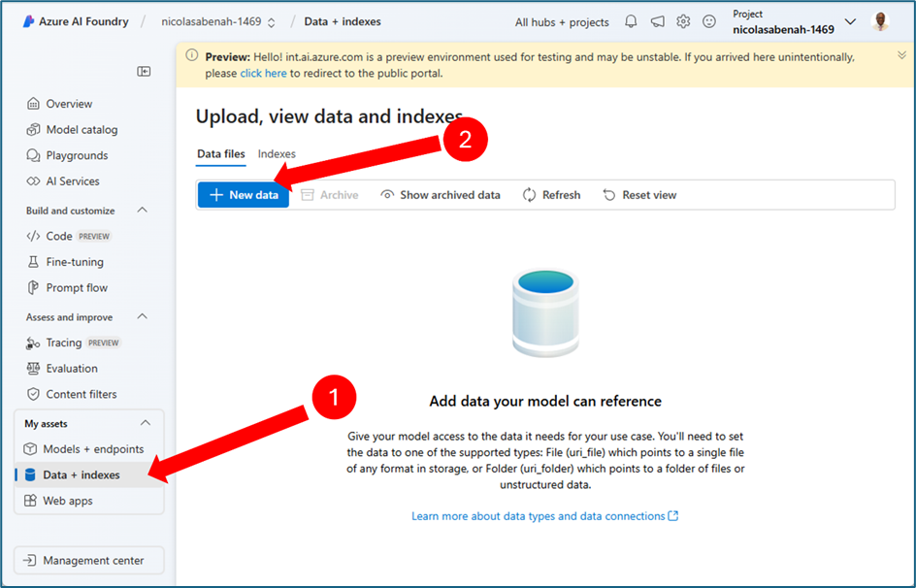Click the Reset view label

tap(649, 195)
